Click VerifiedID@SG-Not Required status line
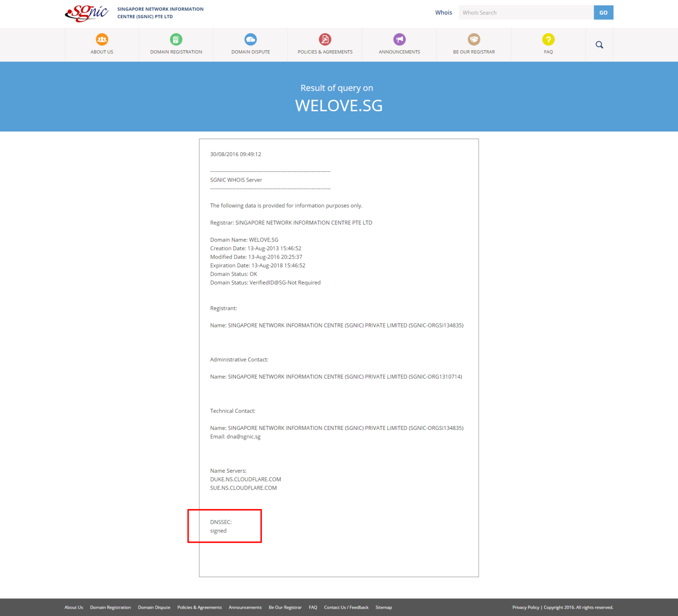 [265, 283]
